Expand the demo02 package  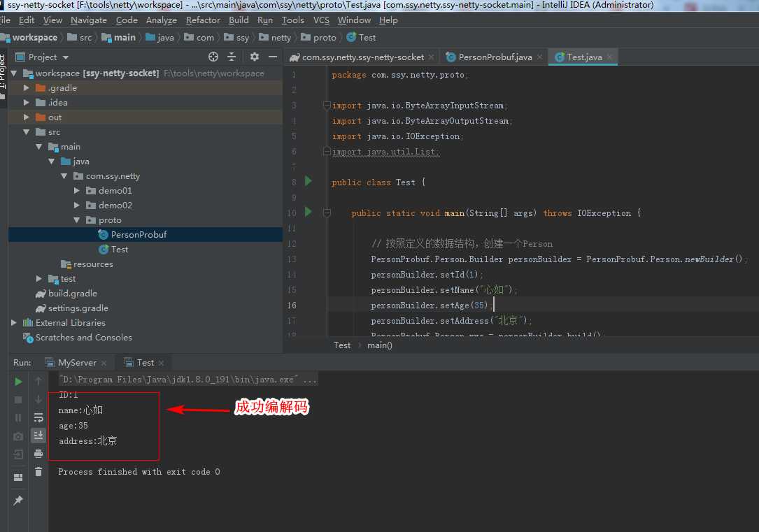coord(76,205)
